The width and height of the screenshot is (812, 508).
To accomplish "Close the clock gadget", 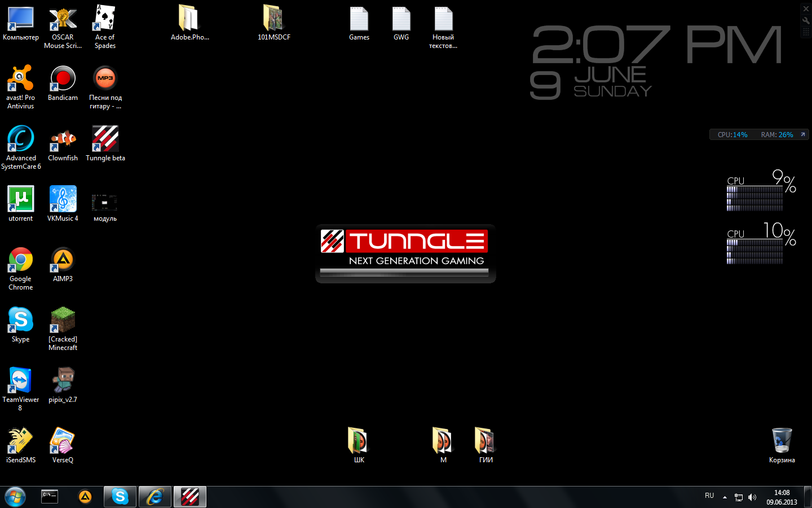I will pyautogui.click(x=806, y=8).
